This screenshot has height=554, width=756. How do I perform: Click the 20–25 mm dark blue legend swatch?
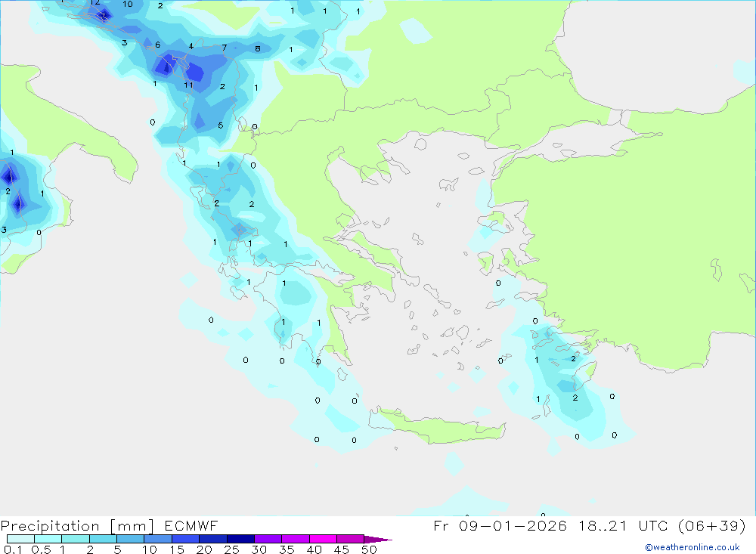tap(213, 539)
